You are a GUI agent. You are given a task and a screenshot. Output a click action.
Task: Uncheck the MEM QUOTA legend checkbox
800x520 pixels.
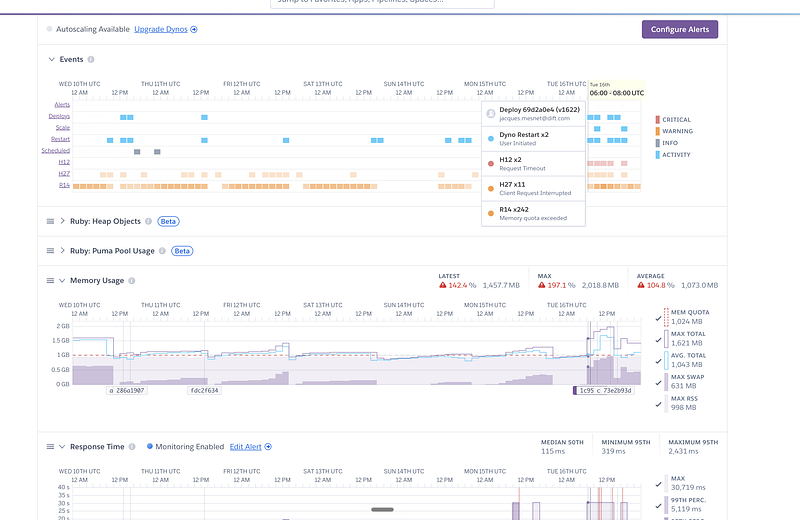659,318
